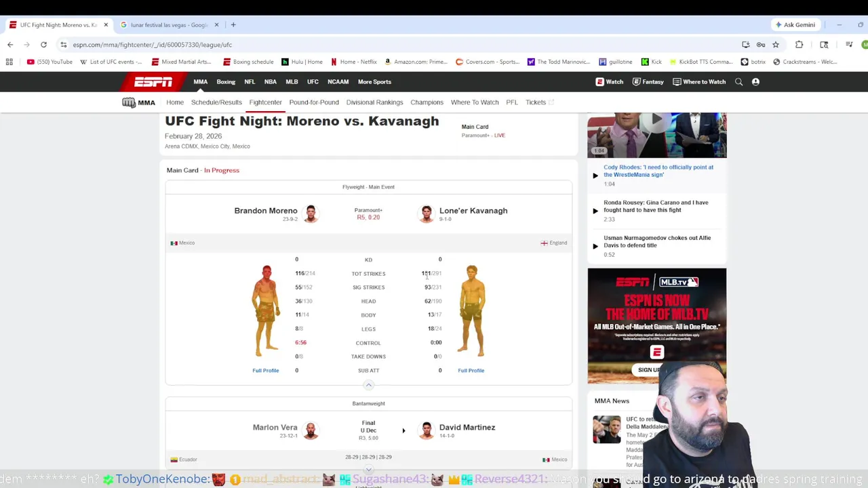
Task: Open the NFL link in ESPN nav
Action: [x=250, y=82]
